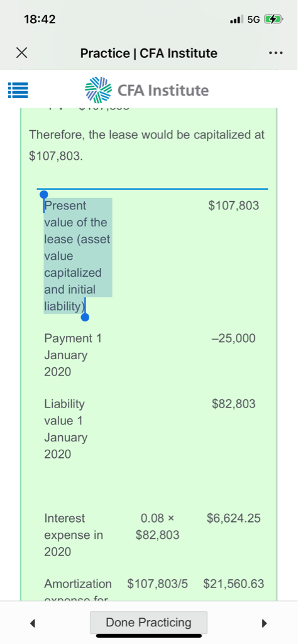Select the $107,803 present value amount

coord(233,206)
